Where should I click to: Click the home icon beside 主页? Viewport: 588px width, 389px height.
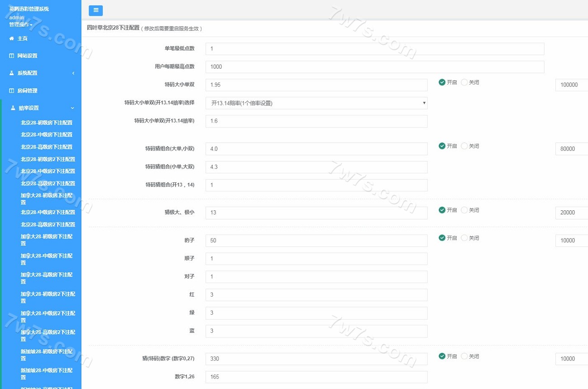(x=12, y=39)
